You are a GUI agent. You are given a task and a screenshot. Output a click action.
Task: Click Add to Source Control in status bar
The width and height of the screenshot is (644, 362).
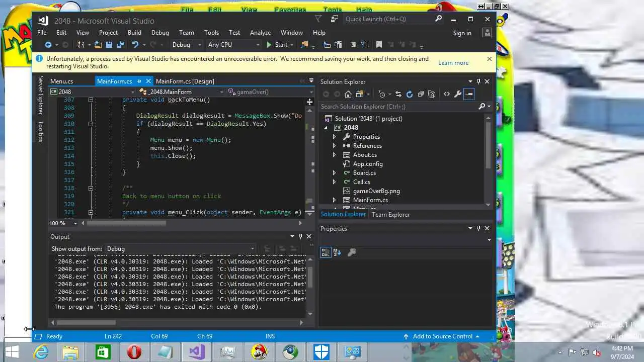(443, 336)
